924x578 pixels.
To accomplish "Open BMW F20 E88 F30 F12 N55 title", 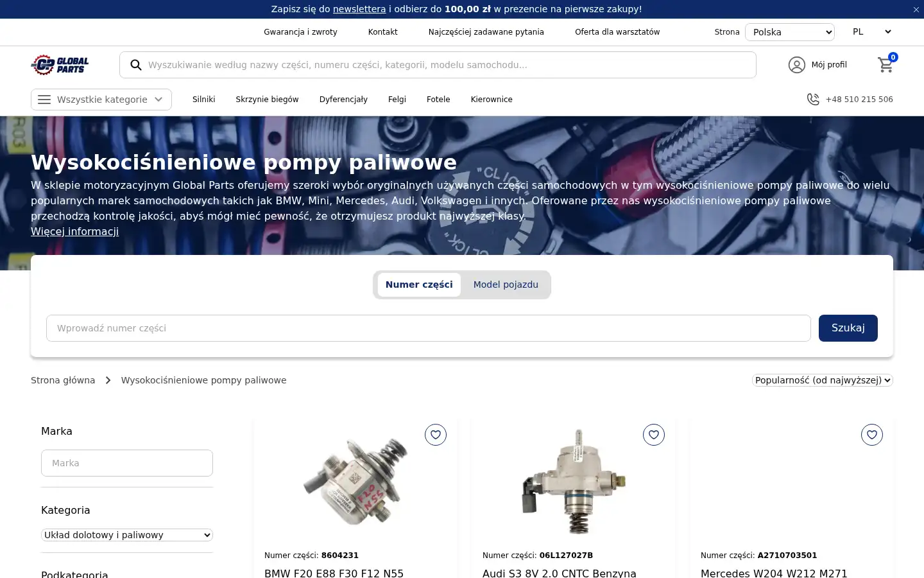I will coord(334,573).
